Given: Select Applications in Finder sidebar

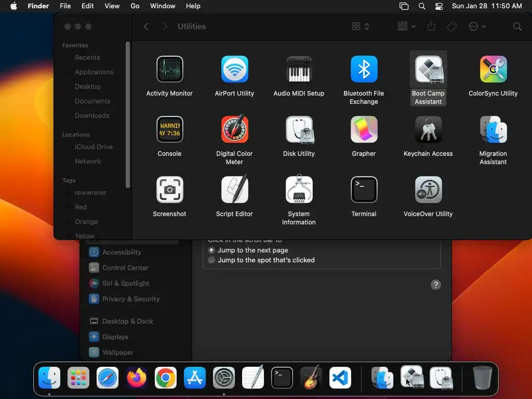Looking at the screenshot, I should pyautogui.click(x=94, y=72).
